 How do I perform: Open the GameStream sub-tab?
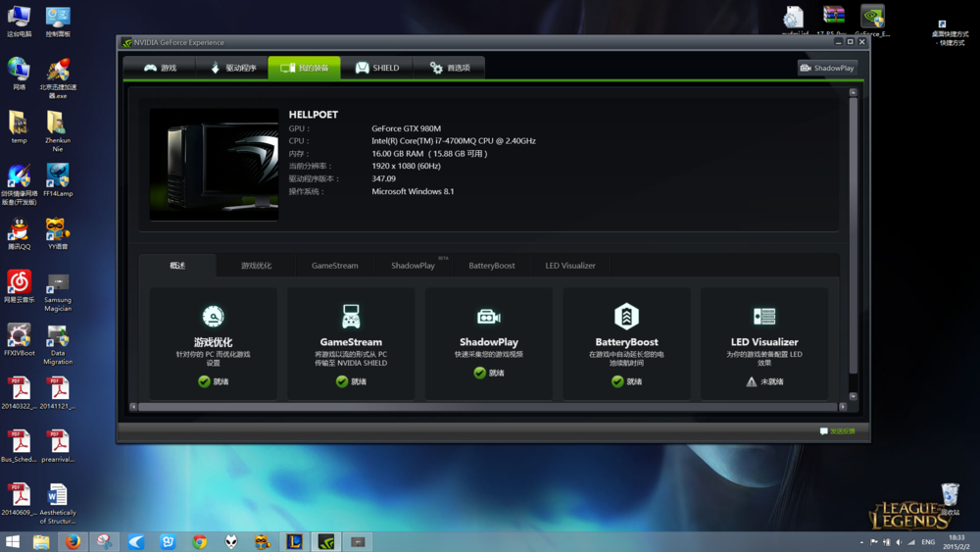coord(335,265)
